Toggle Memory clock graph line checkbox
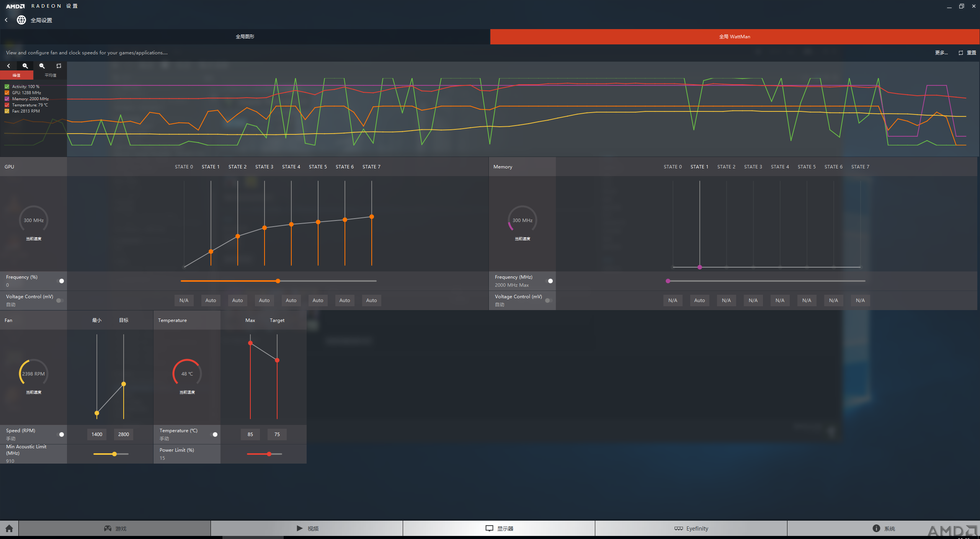The image size is (980, 539). [x=7, y=99]
